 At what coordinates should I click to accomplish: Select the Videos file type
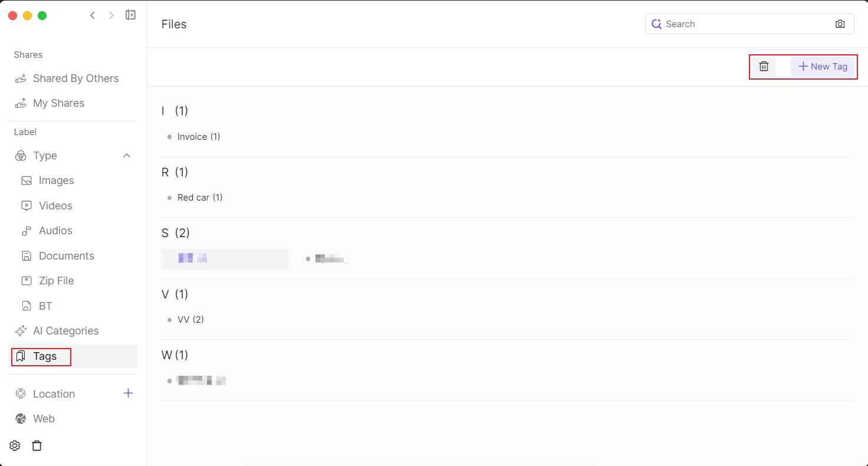click(55, 206)
